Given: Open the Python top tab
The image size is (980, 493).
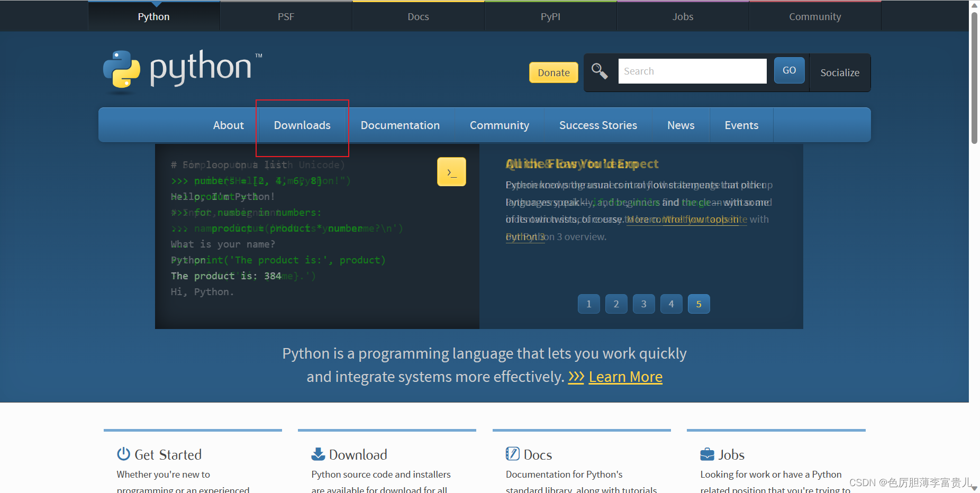Looking at the screenshot, I should (154, 16).
